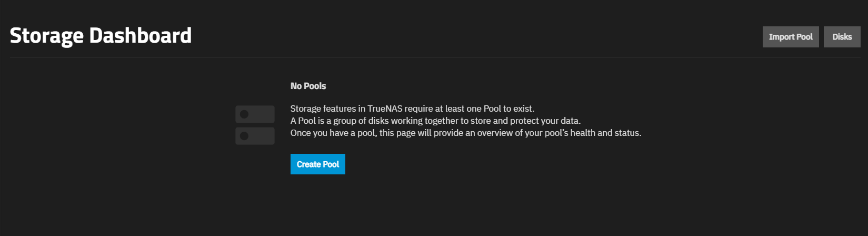Click the word TrueNAS in the description
The height and width of the screenshot is (236, 868).
click(385, 109)
